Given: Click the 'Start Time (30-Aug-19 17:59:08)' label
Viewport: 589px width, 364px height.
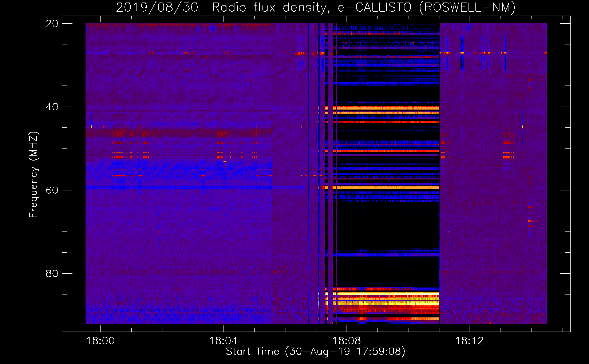Looking at the screenshot, I should pos(316,352).
